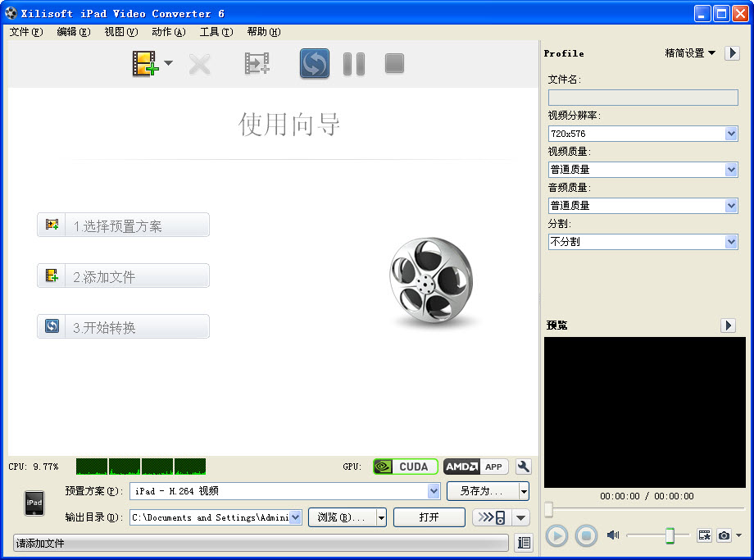Click the volume slider handle
Screen dimensions: 754x560
(x=670, y=535)
